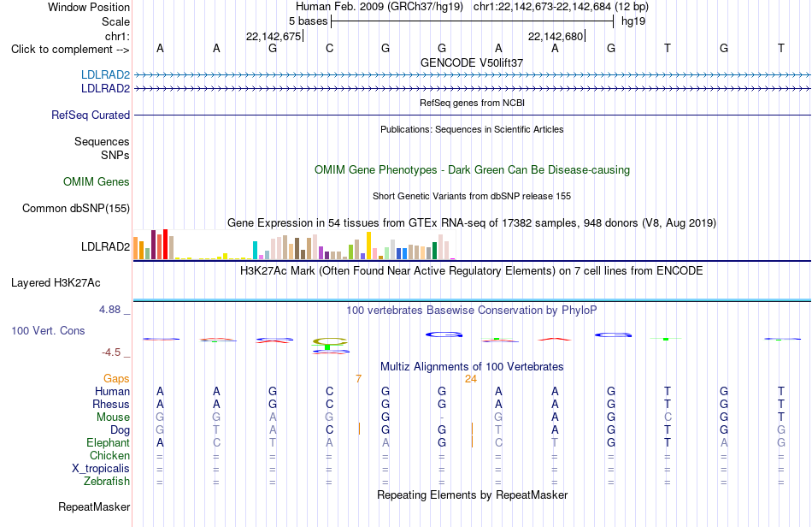Click the 'RefSeq genes from NCBI' title

472,104
